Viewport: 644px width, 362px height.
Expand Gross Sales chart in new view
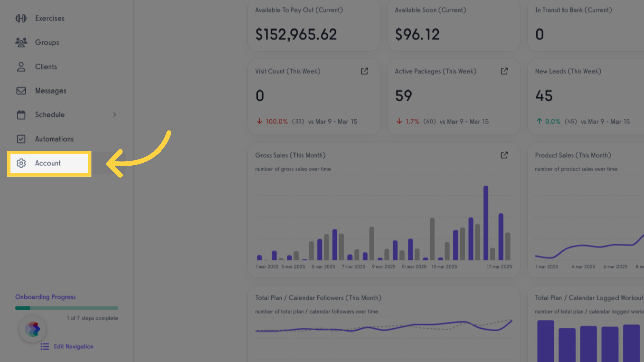(504, 155)
